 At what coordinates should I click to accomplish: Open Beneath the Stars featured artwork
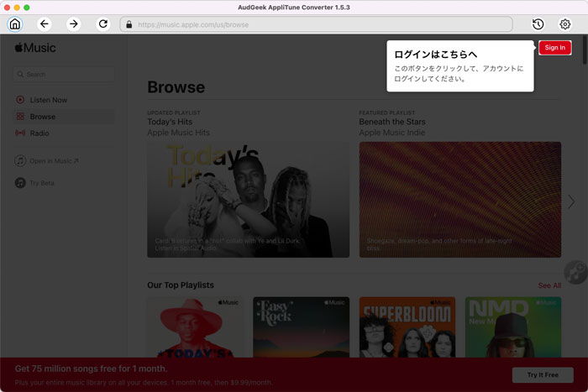click(x=460, y=200)
